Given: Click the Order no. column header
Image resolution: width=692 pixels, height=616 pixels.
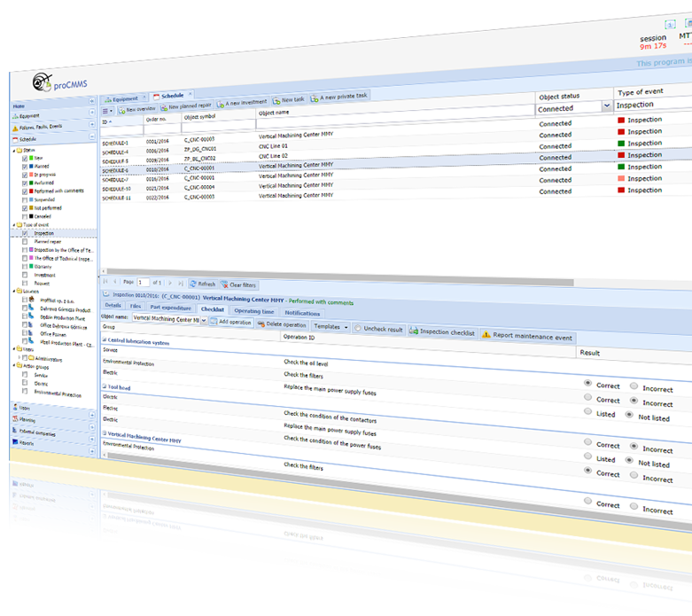Looking at the screenshot, I should 162,120.
